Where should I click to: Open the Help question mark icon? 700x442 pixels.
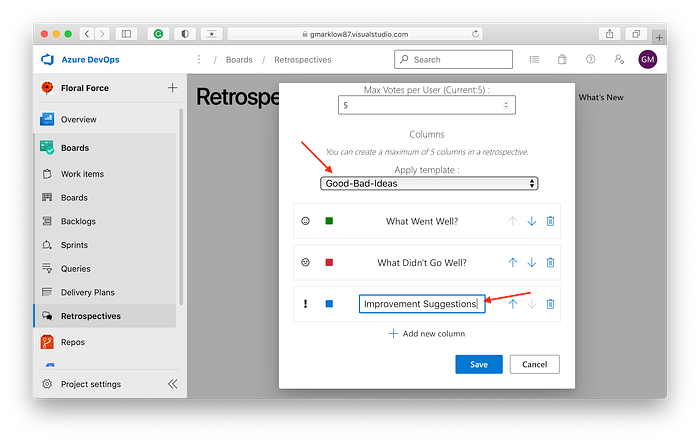point(590,59)
